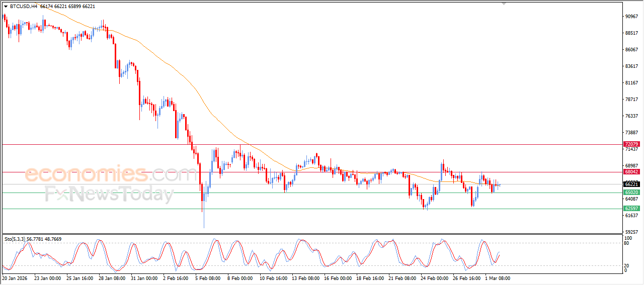The image size is (644, 285).
Task: Click the 5 Feb 08:00 time axis label
Action: click(x=208, y=278)
